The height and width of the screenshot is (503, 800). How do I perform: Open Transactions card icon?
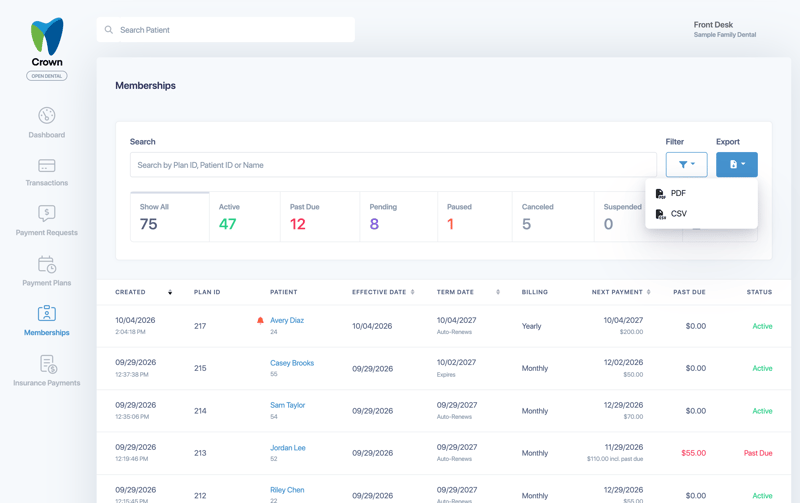point(47,165)
